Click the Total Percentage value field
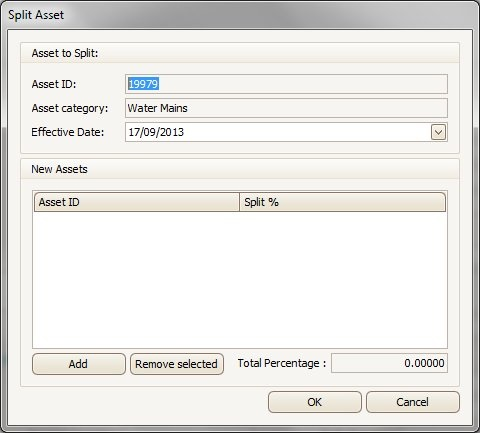 click(389, 363)
